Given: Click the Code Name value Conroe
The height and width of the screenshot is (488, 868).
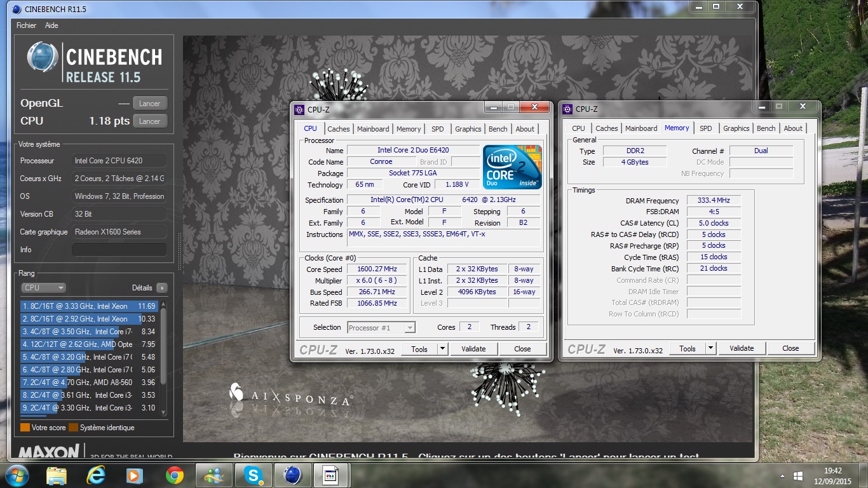Looking at the screenshot, I should (381, 162).
